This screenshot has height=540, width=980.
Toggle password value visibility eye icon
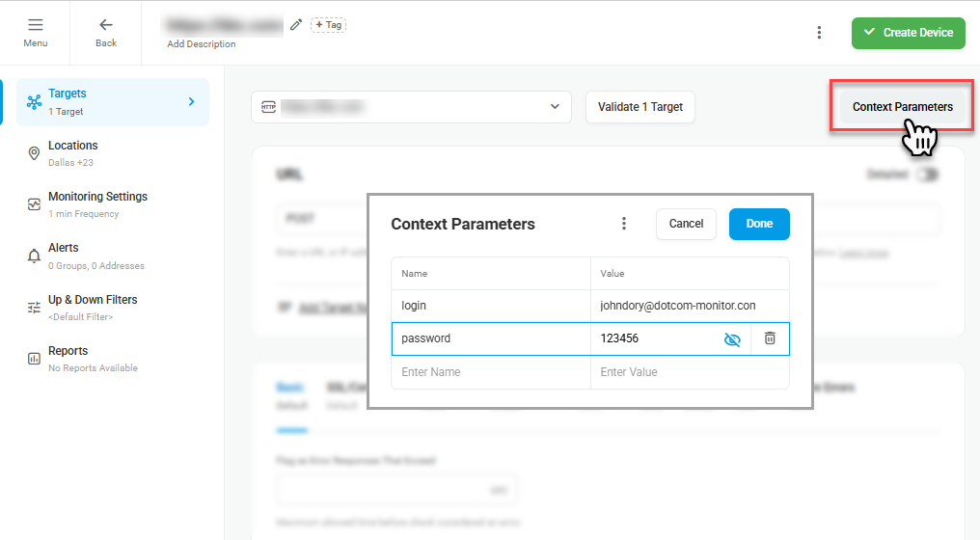coord(732,338)
